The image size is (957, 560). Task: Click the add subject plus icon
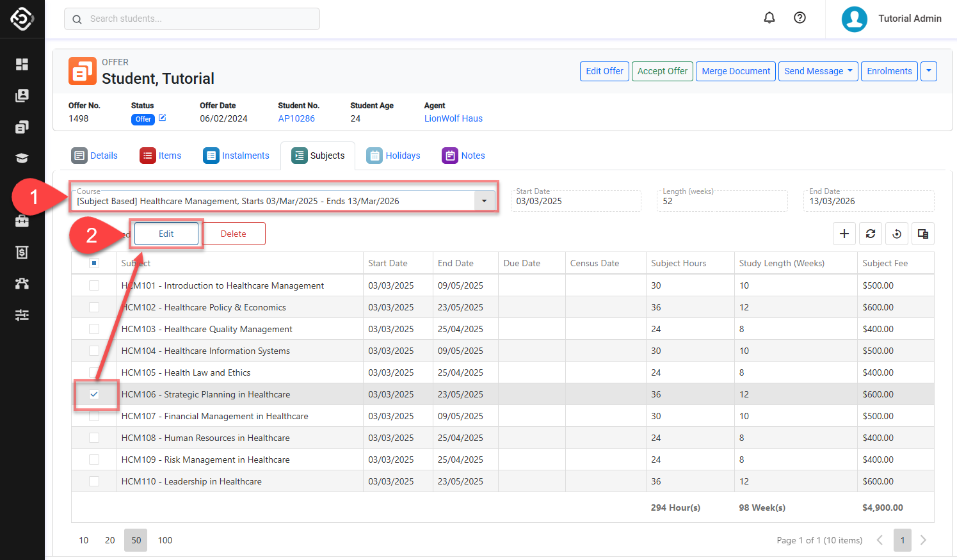coord(844,234)
